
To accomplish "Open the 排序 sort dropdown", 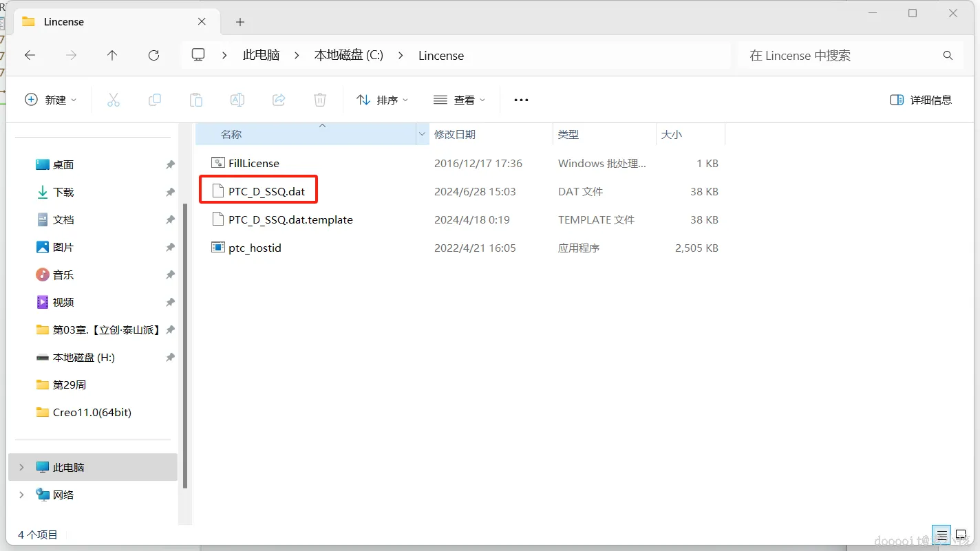I will pyautogui.click(x=383, y=100).
